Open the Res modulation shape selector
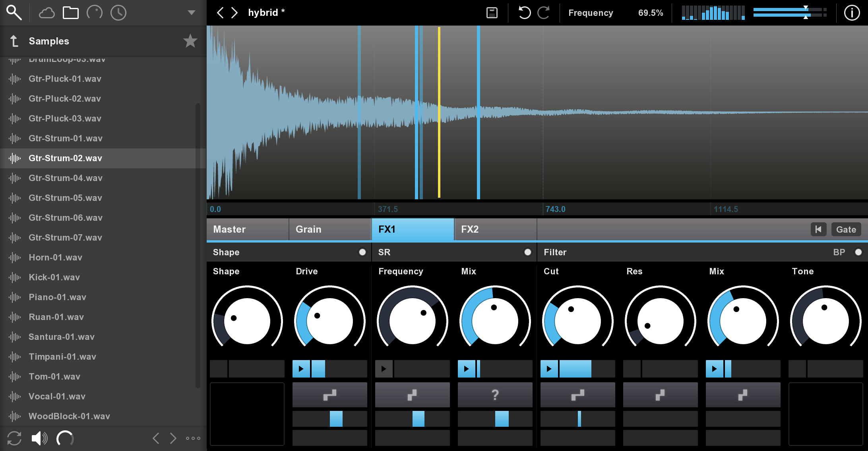 click(x=661, y=395)
